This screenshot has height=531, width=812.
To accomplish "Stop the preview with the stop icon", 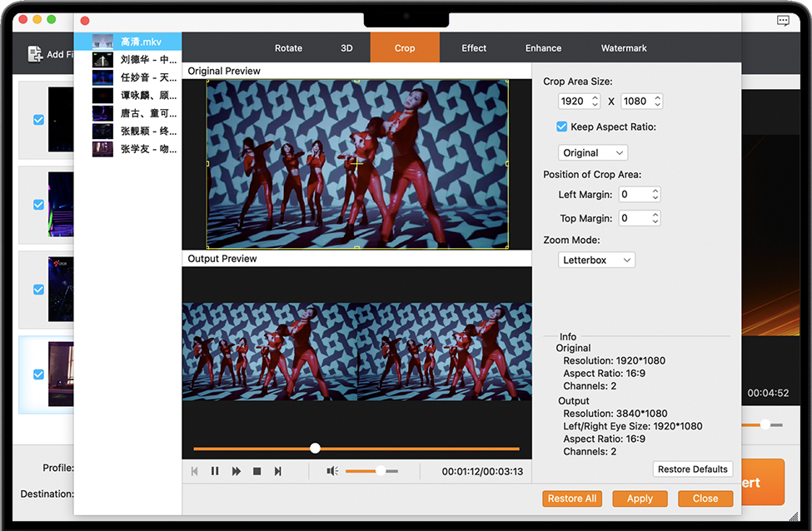I will [x=257, y=471].
